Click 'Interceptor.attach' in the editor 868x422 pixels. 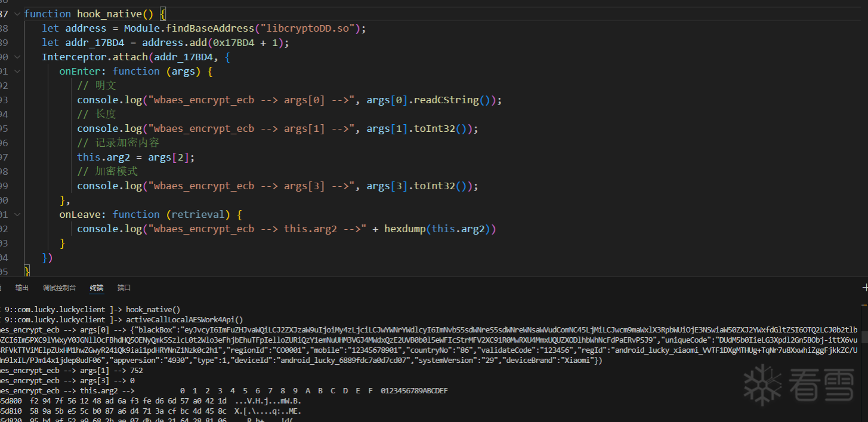[x=95, y=57]
